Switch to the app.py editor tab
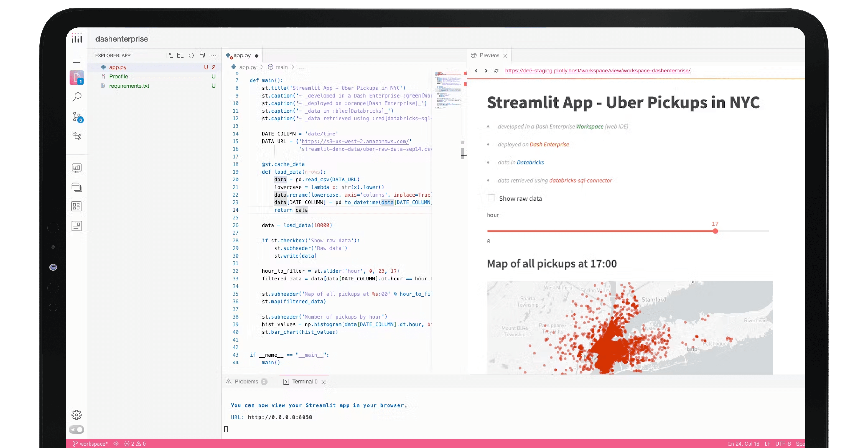 tap(242, 56)
